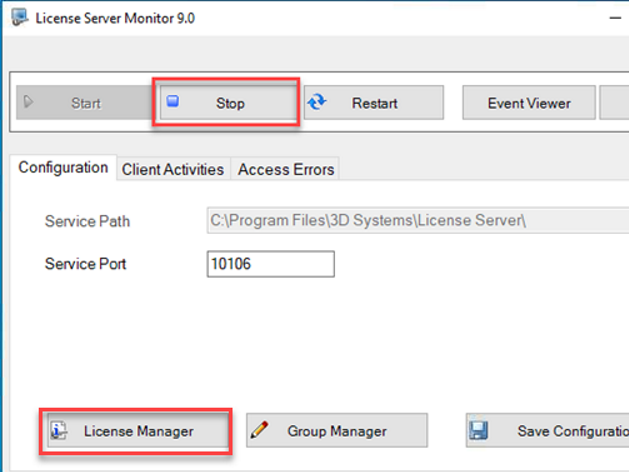Click the Service Path field
The image size is (629, 472).
pos(418,220)
